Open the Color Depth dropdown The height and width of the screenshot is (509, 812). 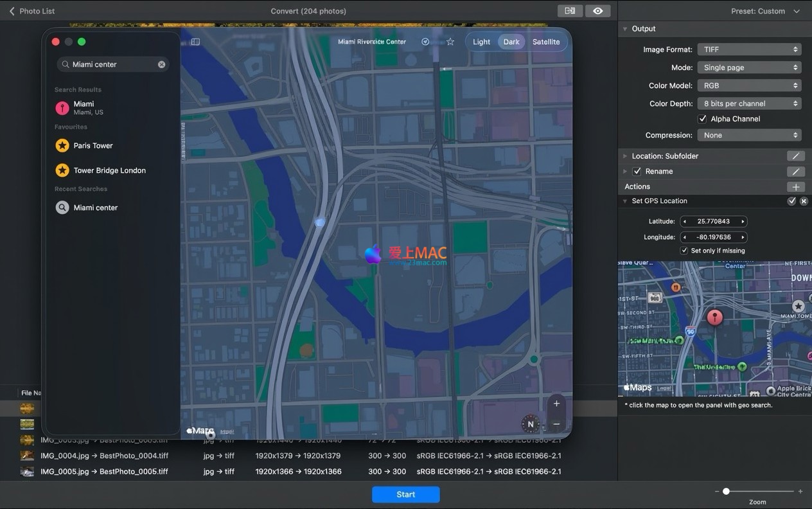(x=749, y=103)
